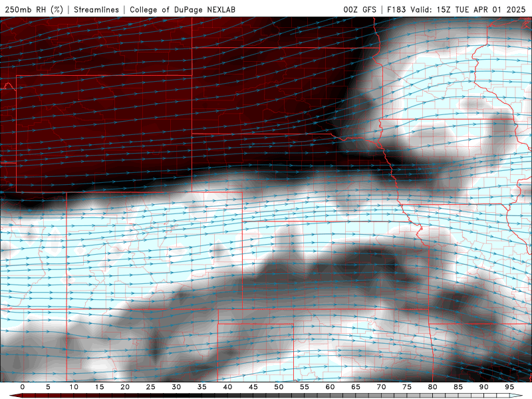Select the '95' scale label

click(x=509, y=387)
